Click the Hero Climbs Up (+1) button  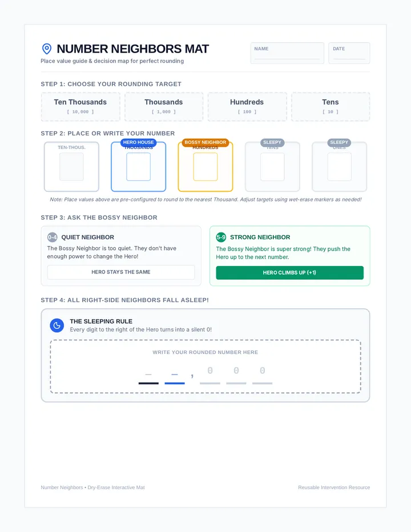tap(289, 273)
